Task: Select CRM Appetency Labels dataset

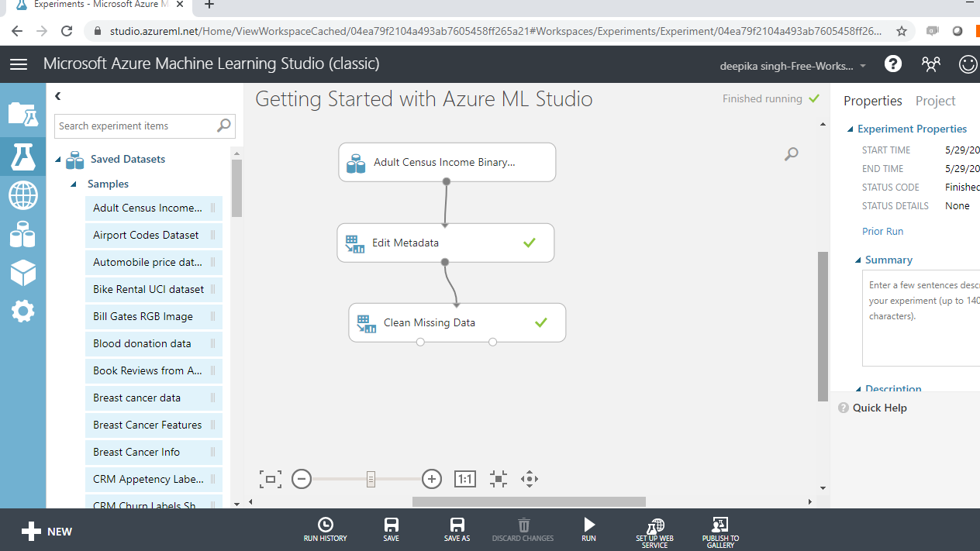Action: tap(154, 479)
